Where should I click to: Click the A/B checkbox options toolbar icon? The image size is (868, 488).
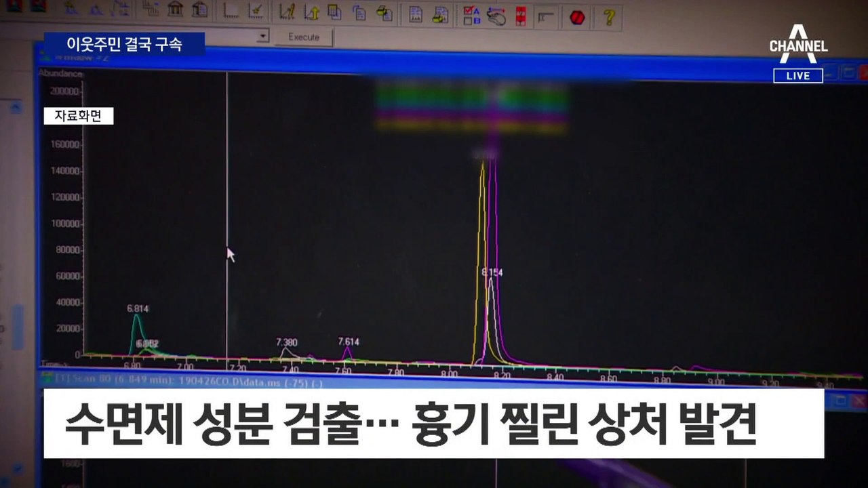tap(472, 15)
